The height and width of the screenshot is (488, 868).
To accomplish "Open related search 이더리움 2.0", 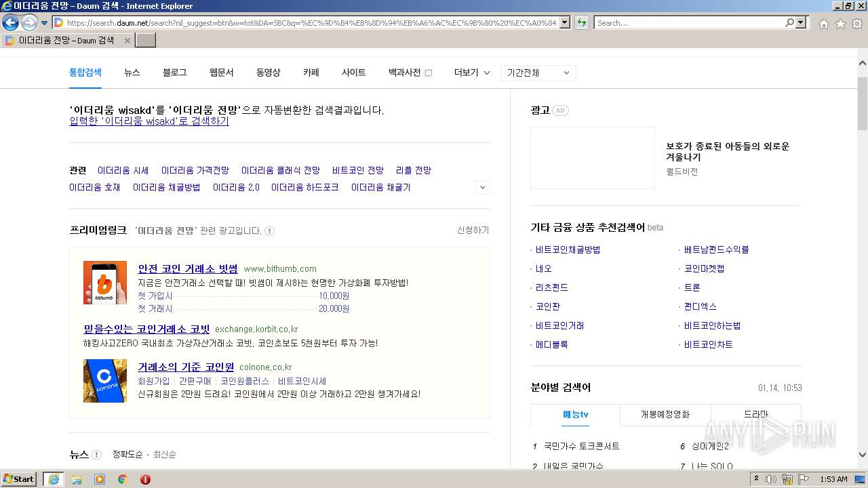I will pos(236,188).
